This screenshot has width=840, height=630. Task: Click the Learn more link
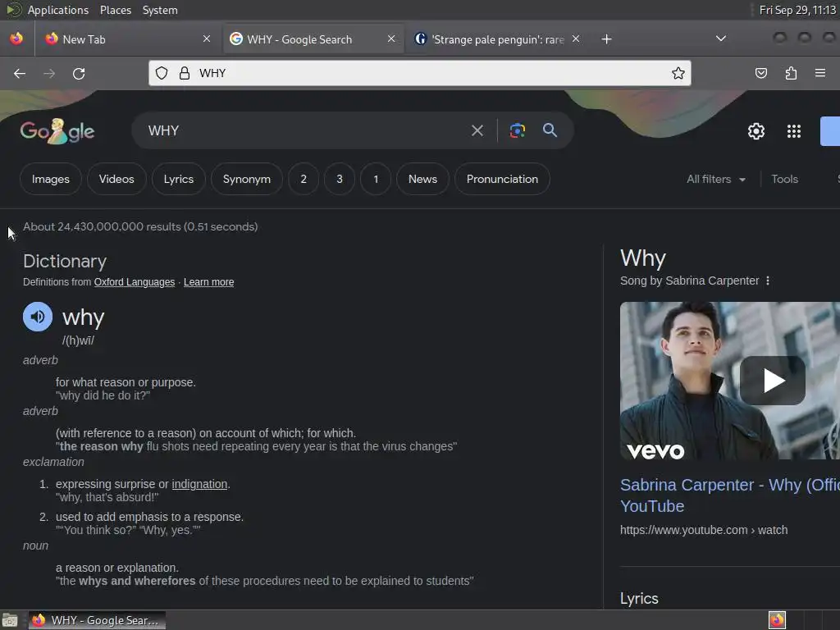(209, 282)
